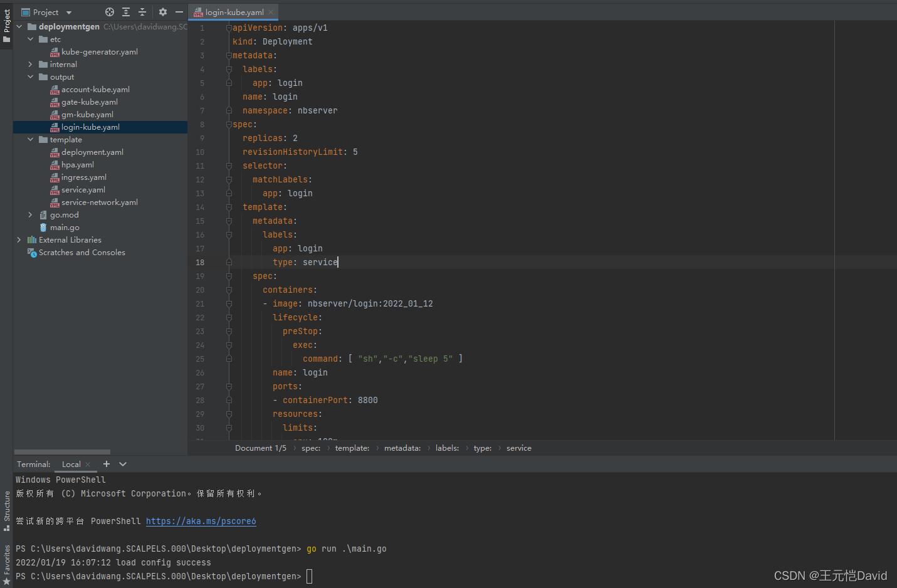Click the Collapse All icon in Project toolbar

point(142,12)
